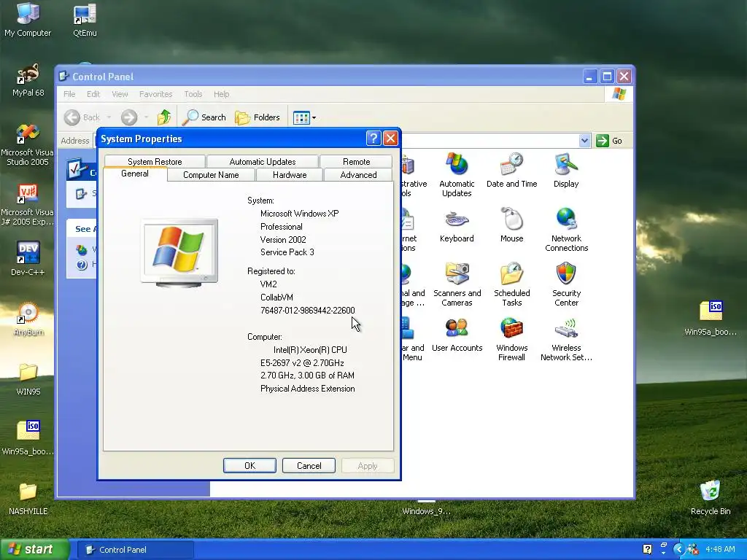Click the Windows logo monitor image
Viewport: 747px width, 560px height.
point(179,253)
